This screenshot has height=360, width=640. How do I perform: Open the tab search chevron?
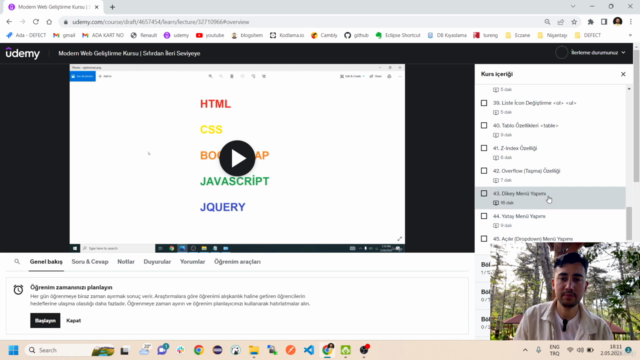tap(573, 7)
